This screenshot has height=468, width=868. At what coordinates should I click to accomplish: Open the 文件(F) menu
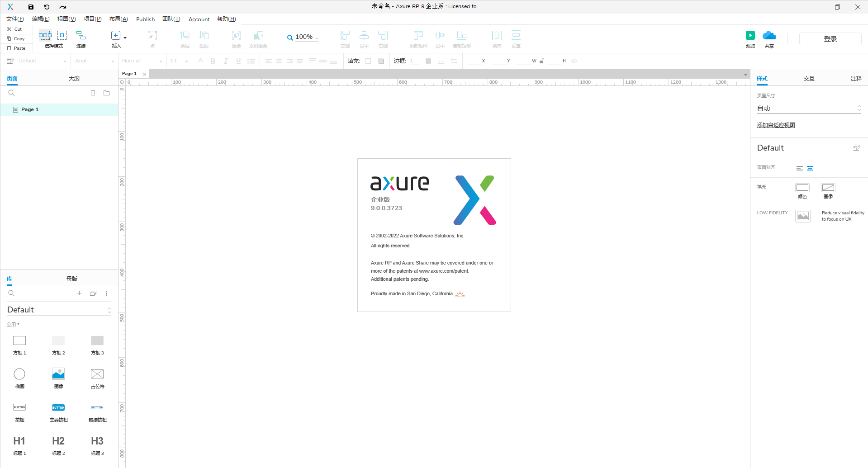coord(15,19)
